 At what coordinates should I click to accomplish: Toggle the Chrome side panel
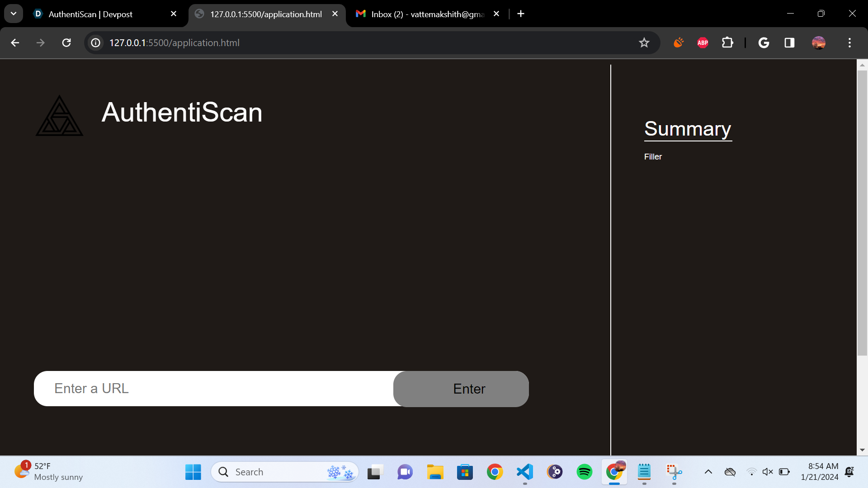(789, 42)
